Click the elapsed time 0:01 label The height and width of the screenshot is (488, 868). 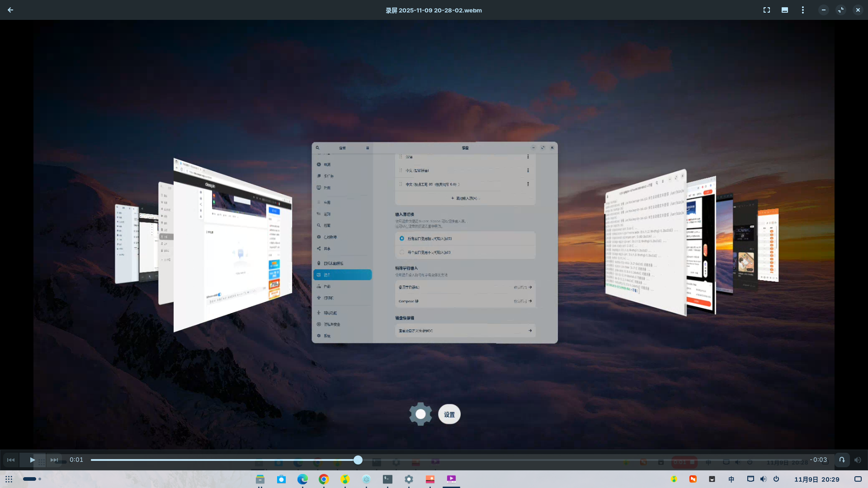(76, 460)
